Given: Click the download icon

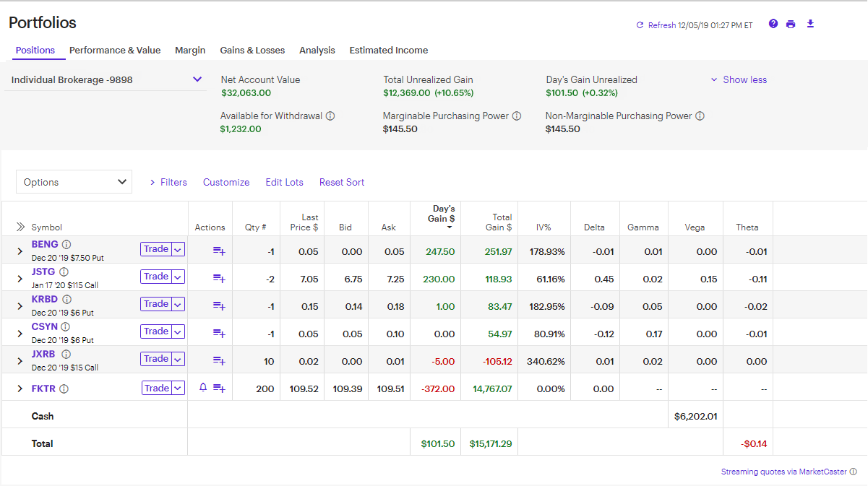Looking at the screenshot, I should point(810,24).
